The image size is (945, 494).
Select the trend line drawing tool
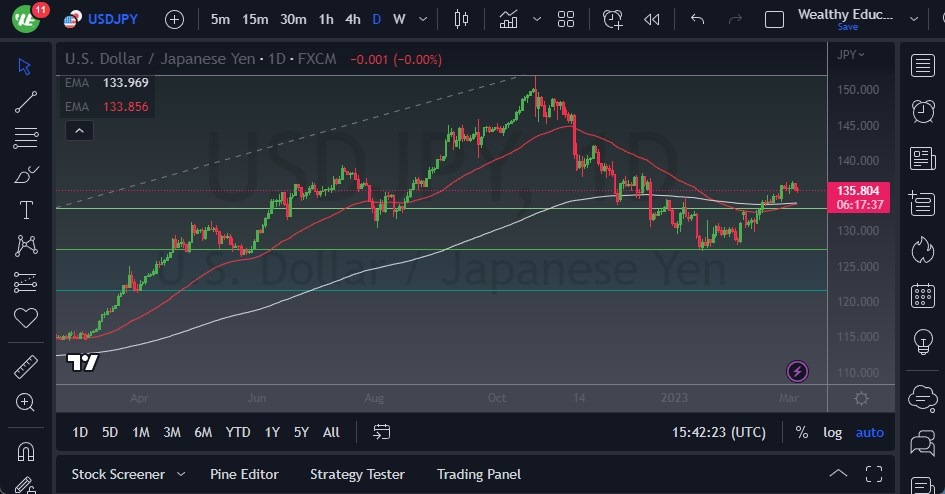coord(26,101)
